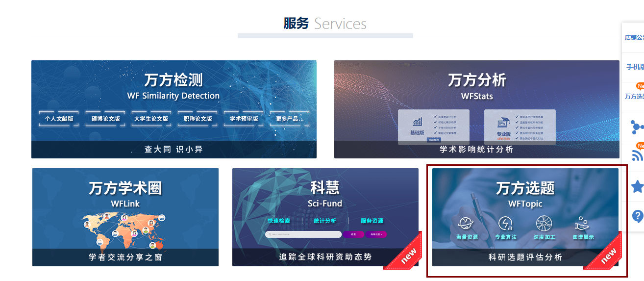Screen dimensions: 644x281
Task: Click the 基础版 bar chart icon
Action: coord(418,122)
